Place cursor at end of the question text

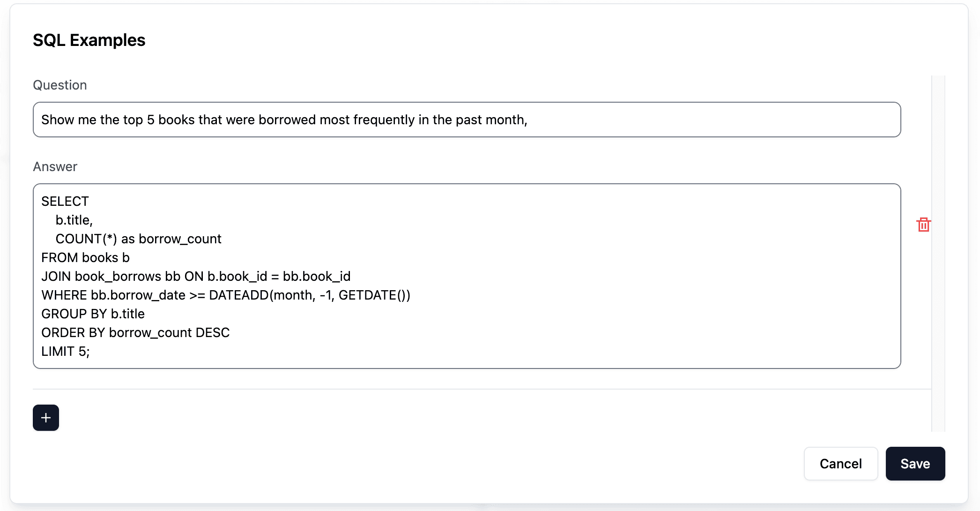pyautogui.click(x=527, y=120)
